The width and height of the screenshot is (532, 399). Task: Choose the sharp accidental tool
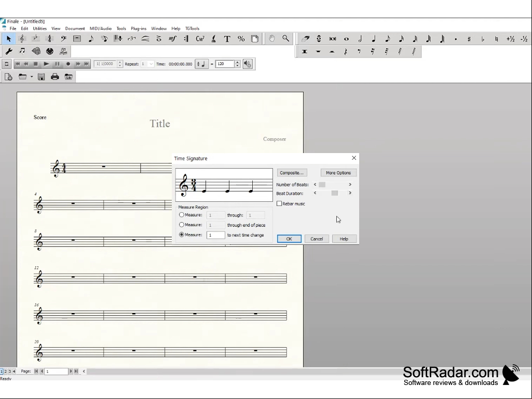469,39
